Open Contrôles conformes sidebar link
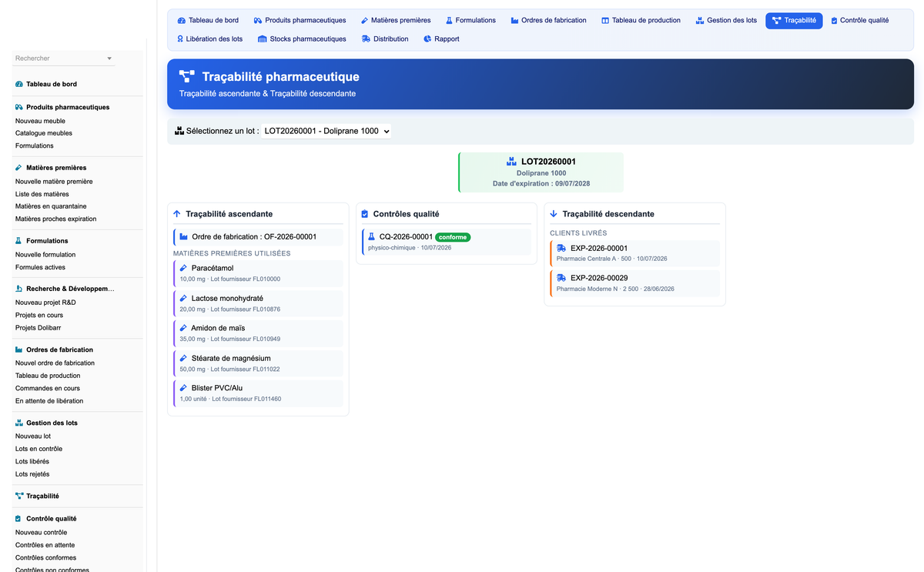Screen dimensions: 924x572 (45, 557)
